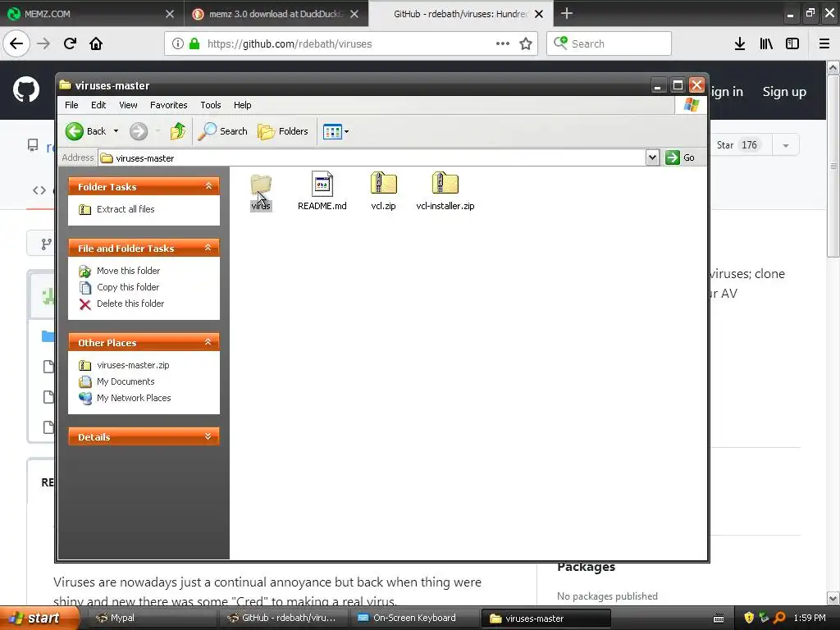This screenshot has width=840, height=630.
Task: Click the site information icon in URL bar
Action: tap(177, 43)
